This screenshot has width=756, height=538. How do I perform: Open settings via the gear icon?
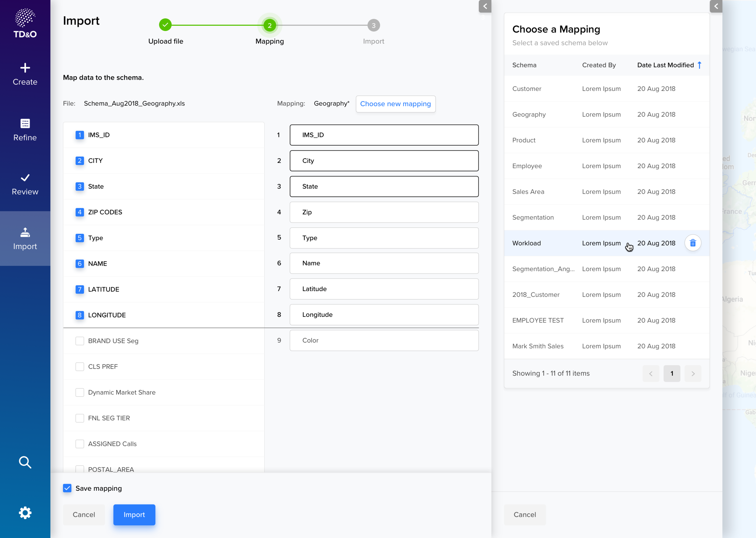(25, 513)
